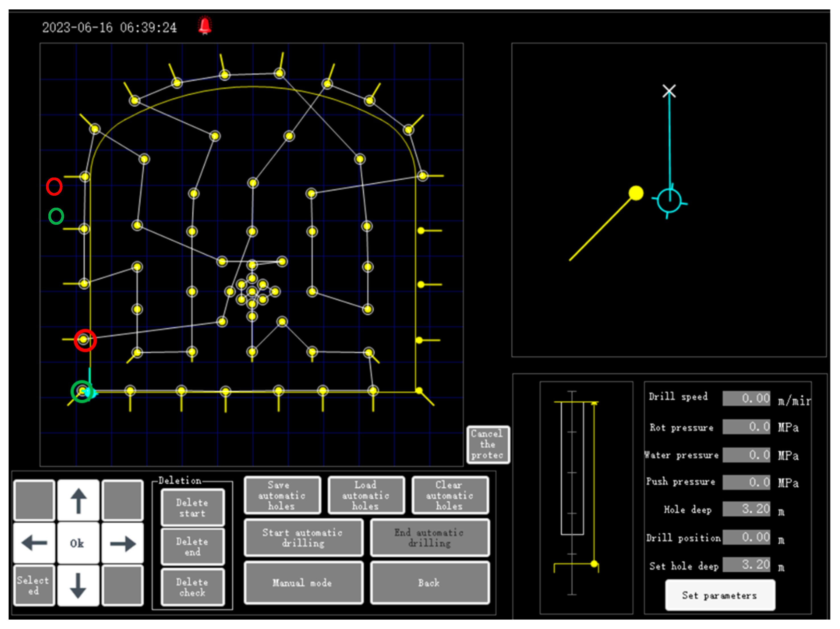Screen dimensions: 840x629
Task: Click the cyan drill crosshair circle
Action: 669,201
